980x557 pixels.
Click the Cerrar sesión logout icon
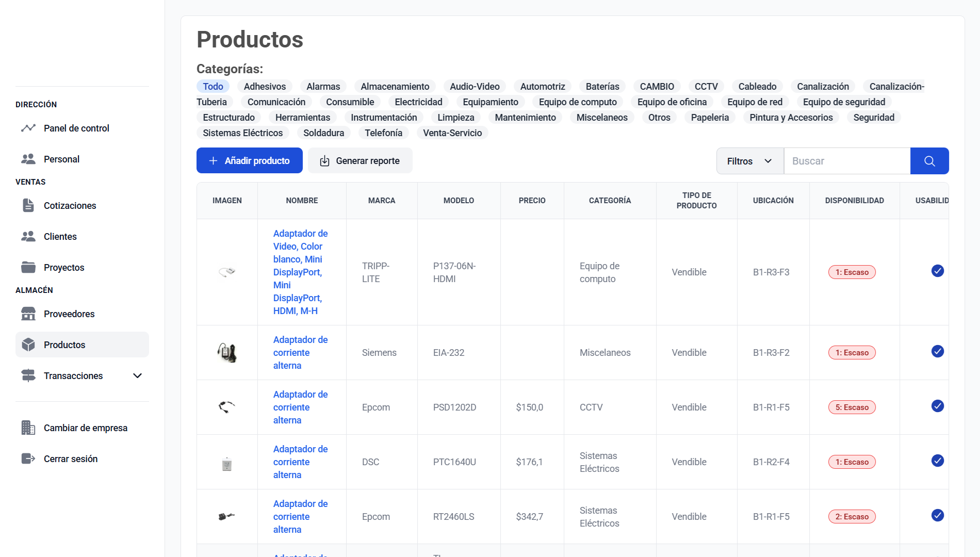tap(28, 458)
